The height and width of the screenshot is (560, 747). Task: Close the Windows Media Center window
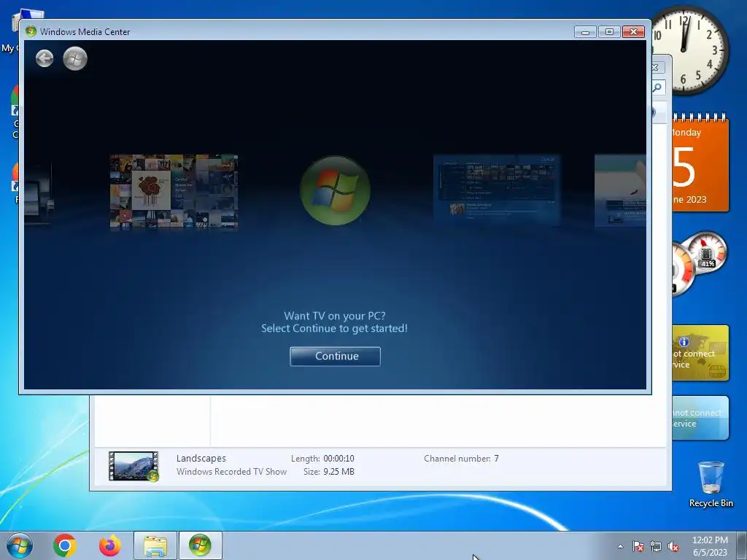point(634,32)
